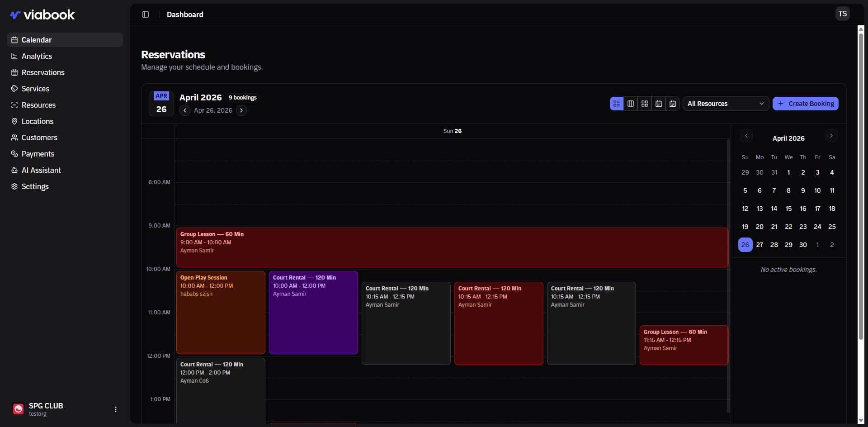Select March 31 in mini calendar
This screenshot has width=868, height=427.
click(x=774, y=172)
